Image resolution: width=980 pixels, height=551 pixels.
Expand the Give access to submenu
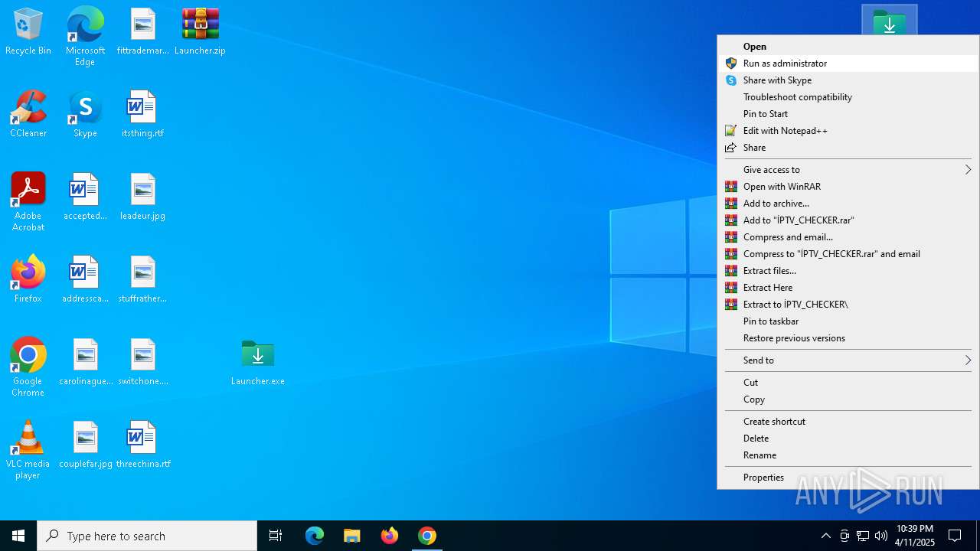[848, 170]
